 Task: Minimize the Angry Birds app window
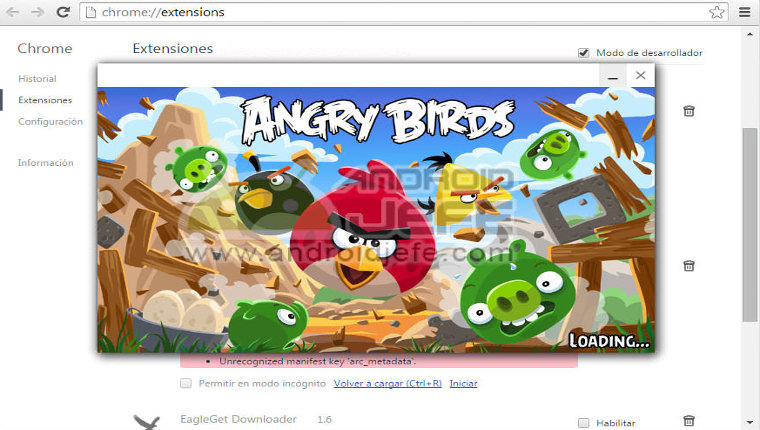coord(614,76)
